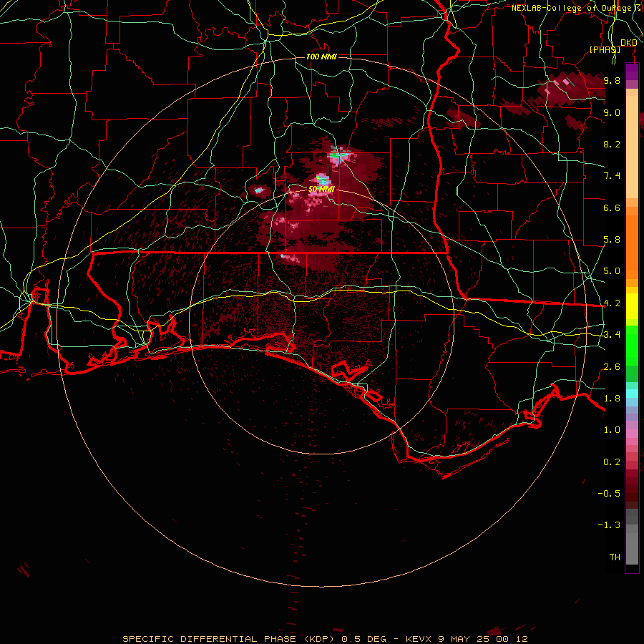This screenshot has width=644, height=644.
Task: Click the -0.5 scale value
Action: [x=609, y=494]
